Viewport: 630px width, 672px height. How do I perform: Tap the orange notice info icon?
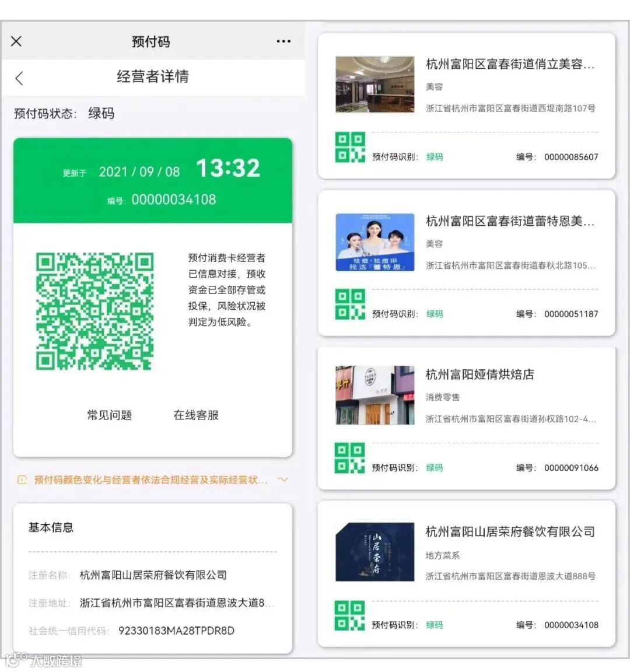[22, 480]
